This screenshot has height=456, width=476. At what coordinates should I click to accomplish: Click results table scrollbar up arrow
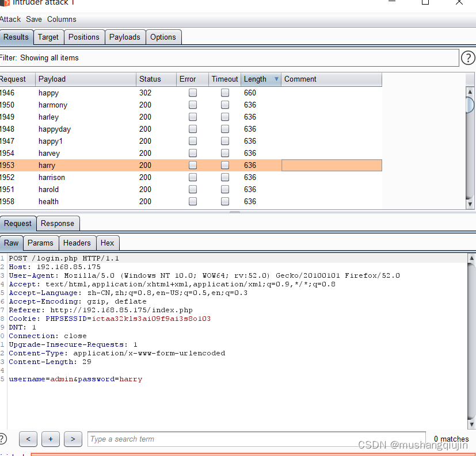point(470,91)
